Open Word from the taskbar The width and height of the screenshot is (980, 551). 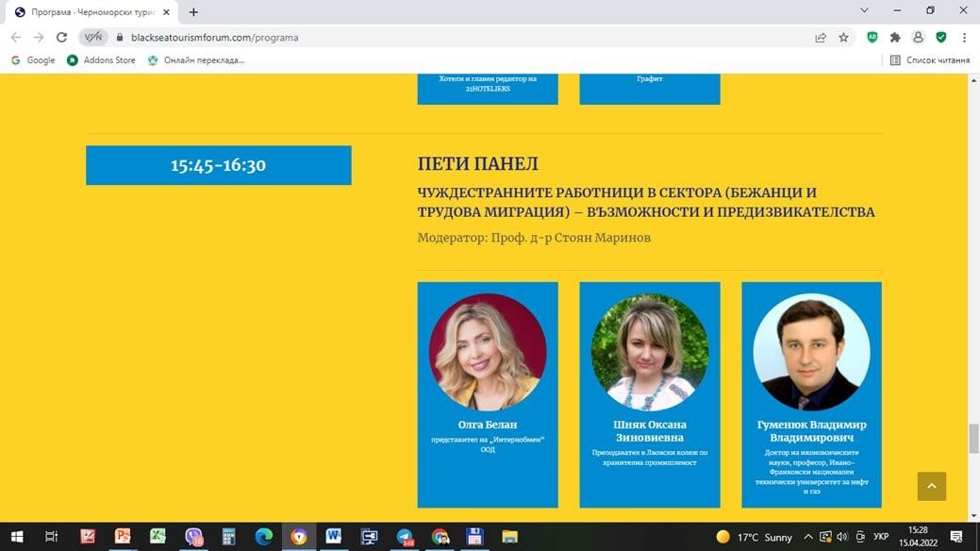(x=333, y=537)
